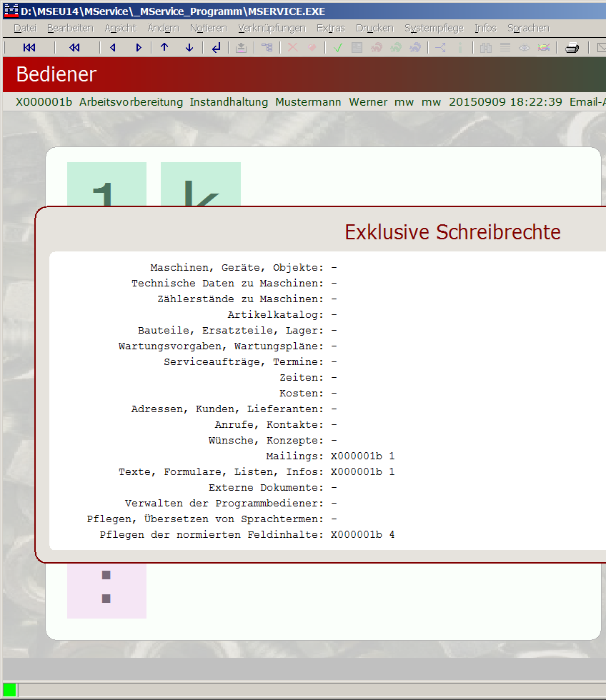The image size is (606, 700).
Task: Select the fast rewind toolbar icon
Action: tap(74, 47)
